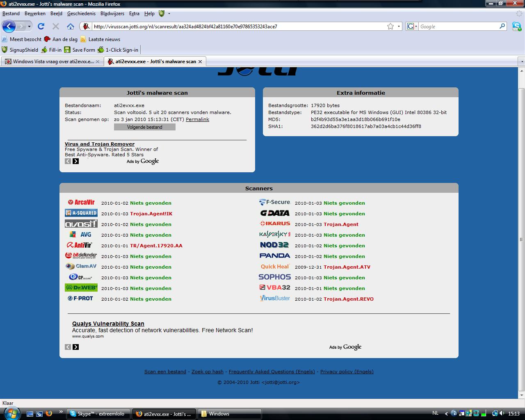The width and height of the screenshot is (525, 420).
Task: Click inside the Google search box
Action: (x=459, y=26)
